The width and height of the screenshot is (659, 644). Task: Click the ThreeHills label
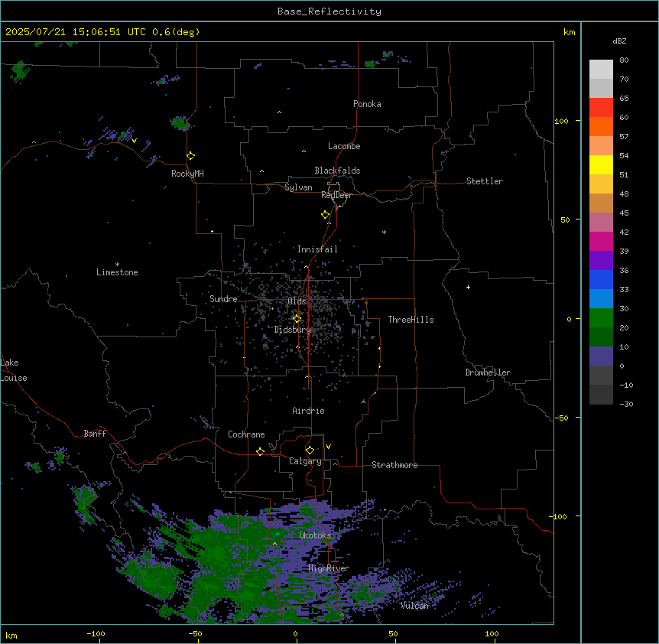411,320
